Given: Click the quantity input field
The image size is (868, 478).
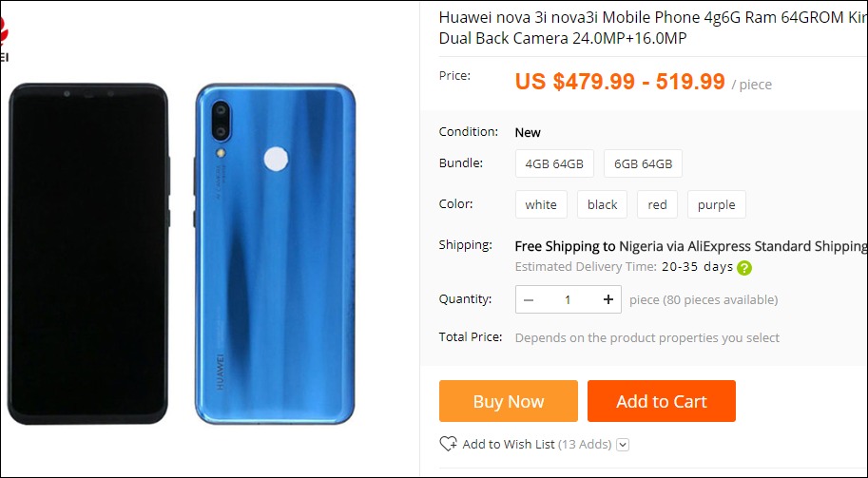Looking at the screenshot, I should (x=568, y=299).
